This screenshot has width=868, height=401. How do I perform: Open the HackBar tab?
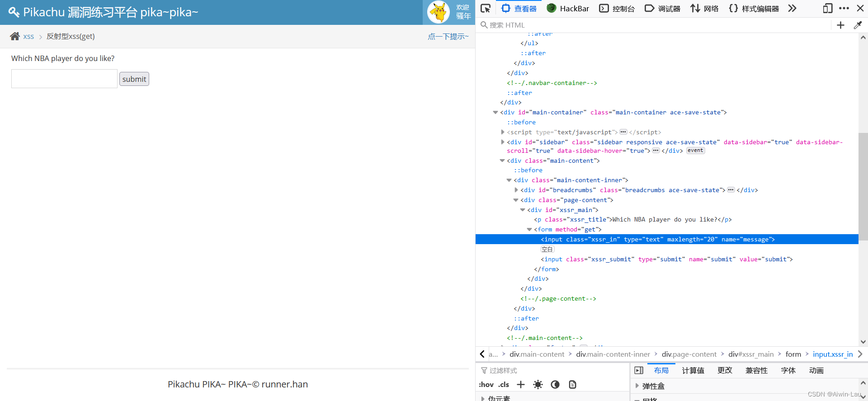tap(568, 9)
